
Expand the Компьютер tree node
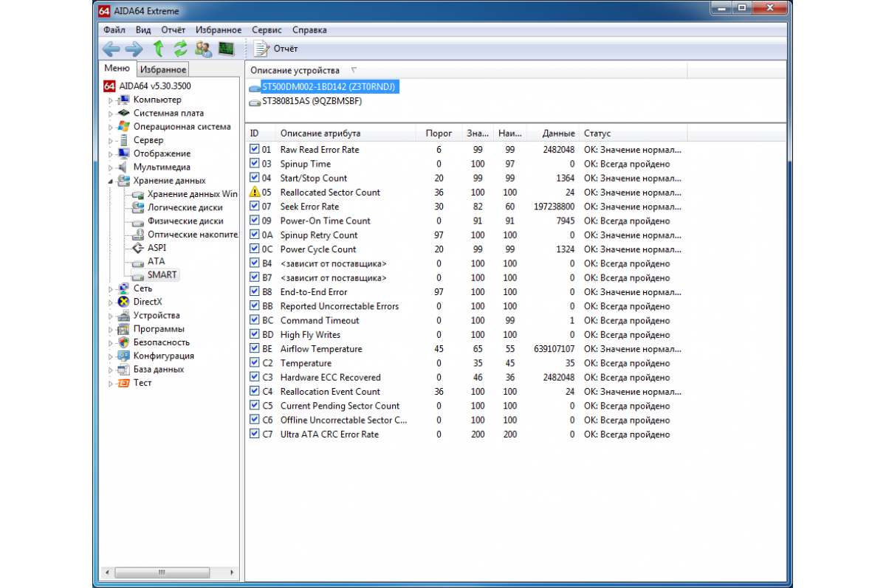tap(111, 100)
